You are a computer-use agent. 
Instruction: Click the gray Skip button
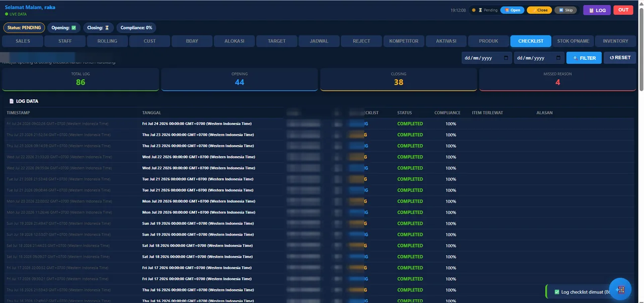point(566,10)
